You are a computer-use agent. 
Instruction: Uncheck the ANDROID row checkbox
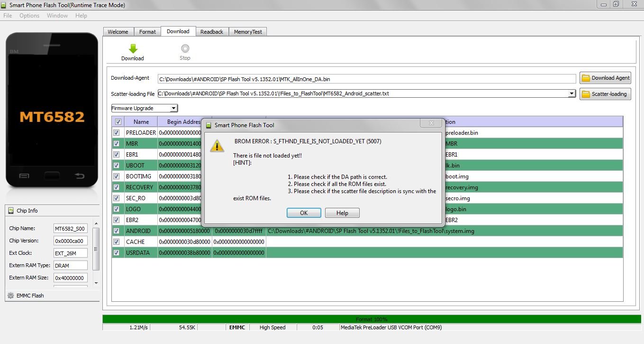pos(117,231)
